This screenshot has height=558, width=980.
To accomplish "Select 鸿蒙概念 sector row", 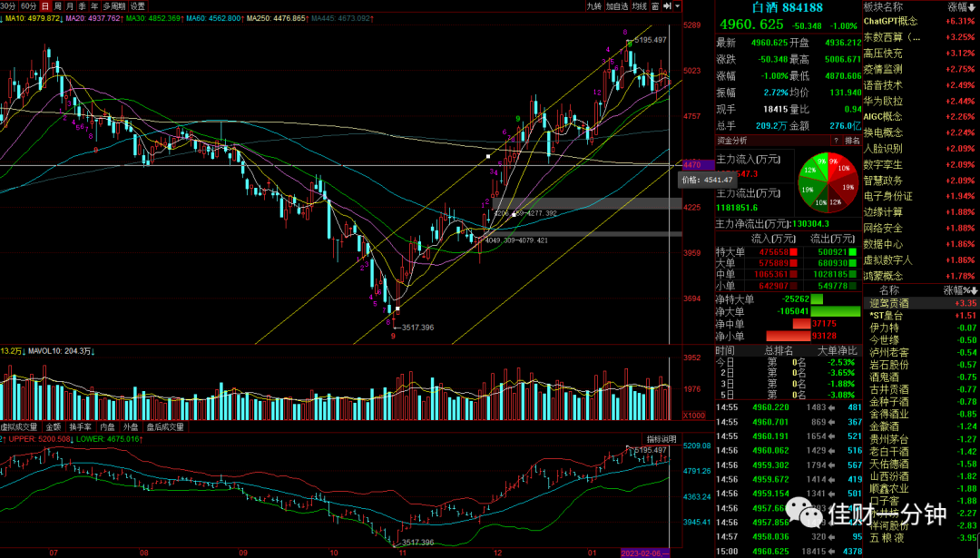I will (x=920, y=276).
